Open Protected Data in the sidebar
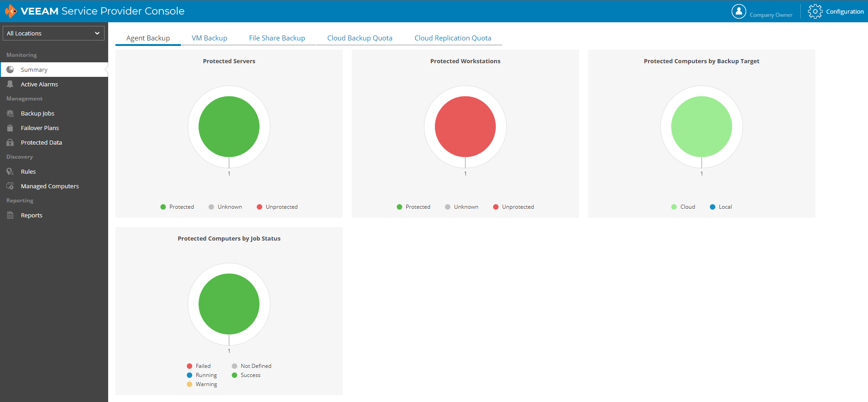 [x=54, y=142]
